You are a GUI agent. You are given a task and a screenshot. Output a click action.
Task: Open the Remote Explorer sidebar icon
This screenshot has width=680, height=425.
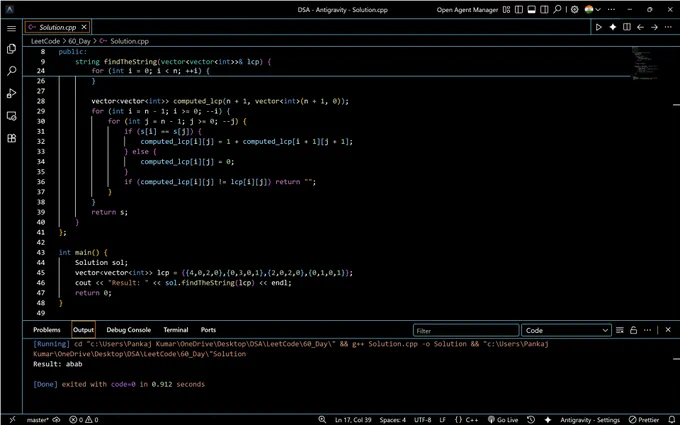pos(11,116)
